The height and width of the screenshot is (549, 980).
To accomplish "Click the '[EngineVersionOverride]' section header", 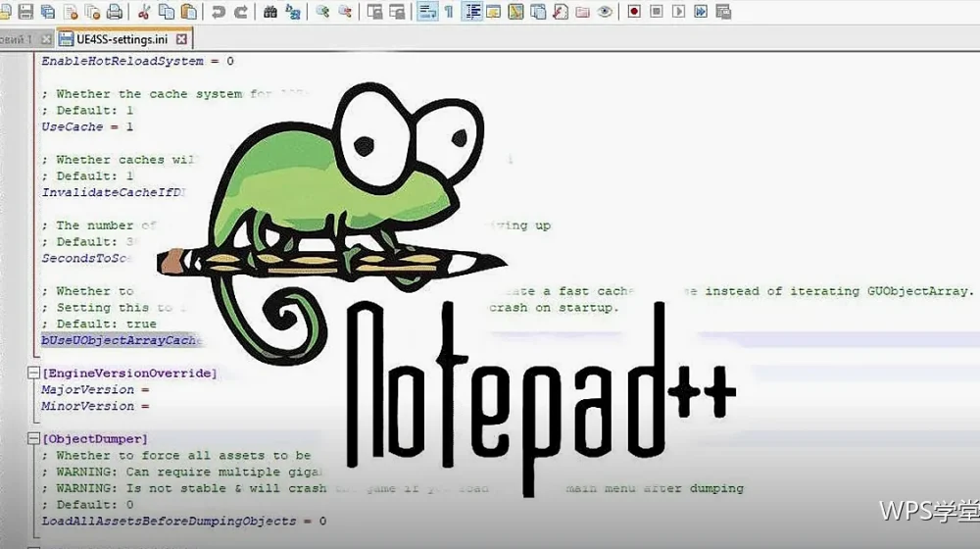I will point(129,373).
